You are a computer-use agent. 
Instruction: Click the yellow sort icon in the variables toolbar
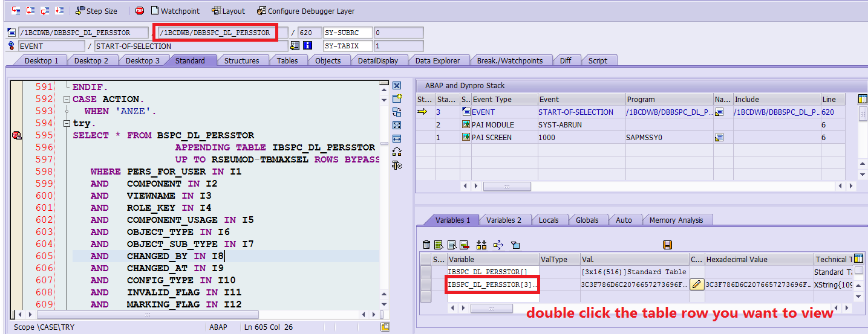[481, 245]
